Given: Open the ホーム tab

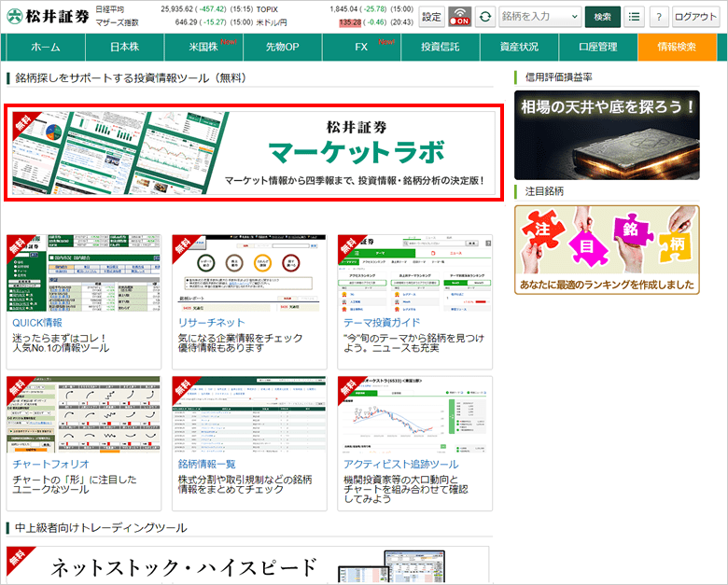Looking at the screenshot, I should click(x=46, y=47).
